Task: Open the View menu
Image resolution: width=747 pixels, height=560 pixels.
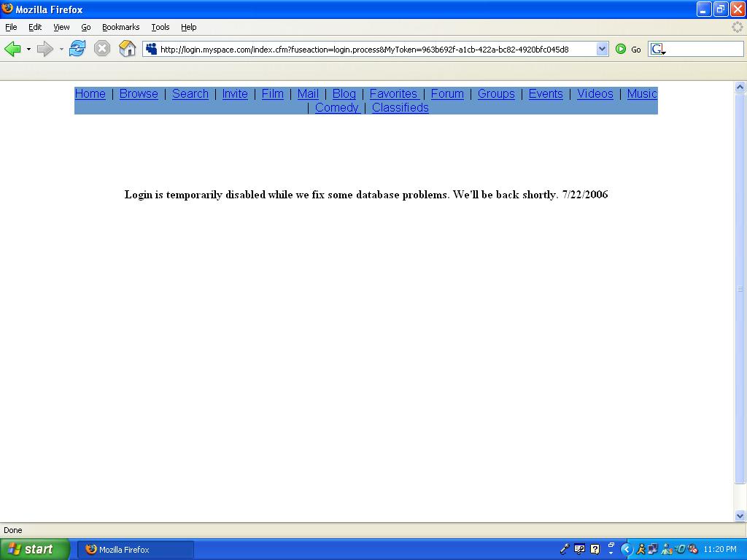Action: coord(61,27)
